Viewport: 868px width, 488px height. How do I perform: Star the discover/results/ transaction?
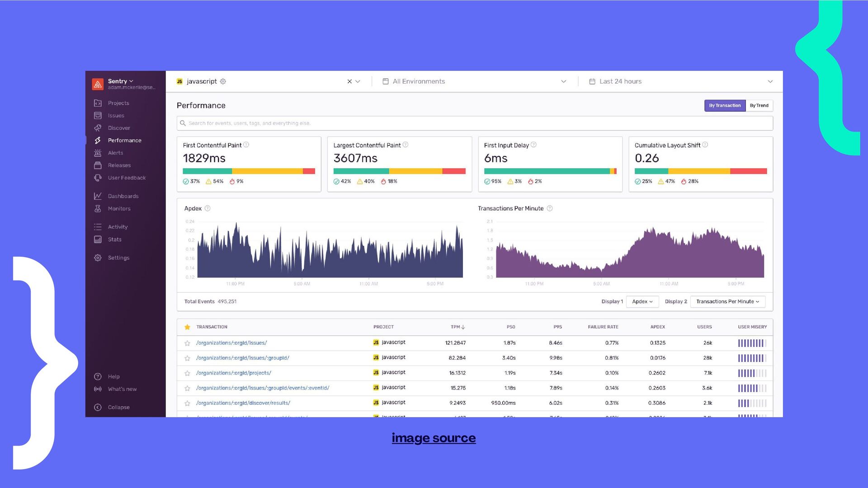point(187,403)
